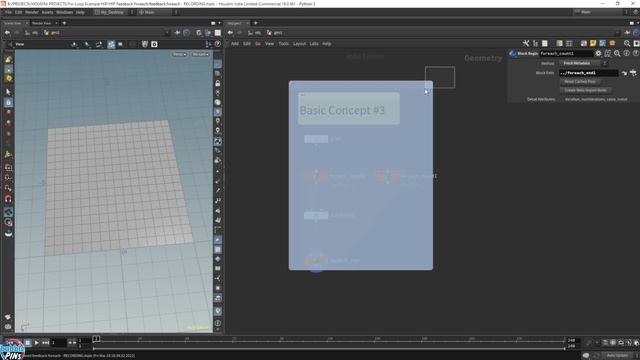Select the Basic Concept #3 sticky note
The height and width of the screenshot is (360, 640).
(x=349, y=109)
